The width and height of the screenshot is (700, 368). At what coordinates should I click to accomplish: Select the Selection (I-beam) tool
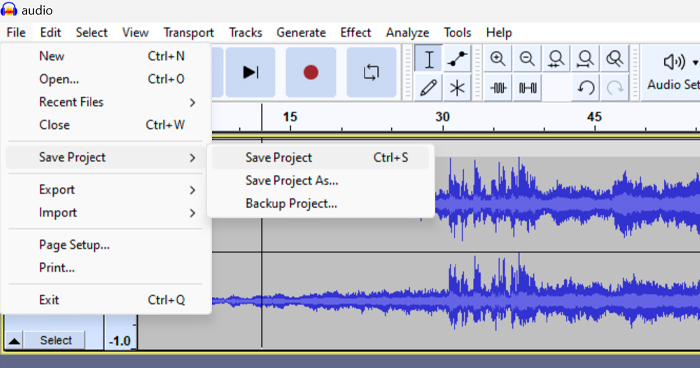pos(429,59)
